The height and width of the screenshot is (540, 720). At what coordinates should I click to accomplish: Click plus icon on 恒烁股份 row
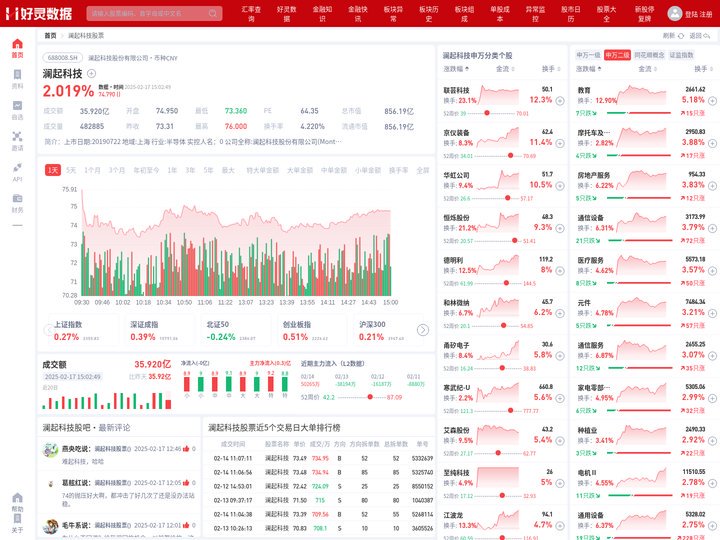pyautogui.click(x=560, y=228)
